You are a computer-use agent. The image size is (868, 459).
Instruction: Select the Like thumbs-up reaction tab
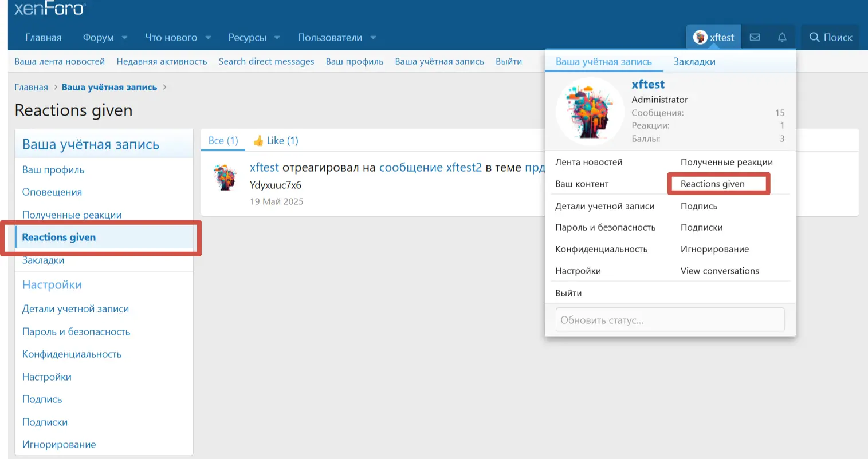click(276, 140)
